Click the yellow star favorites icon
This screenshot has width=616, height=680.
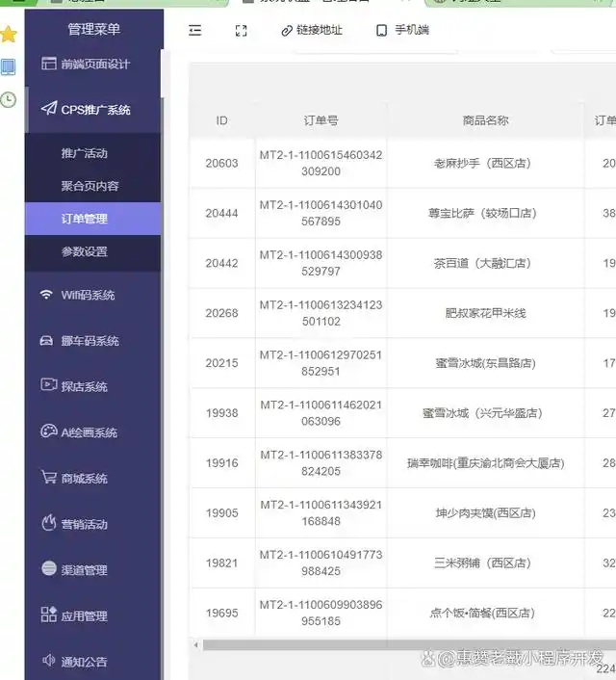9,35
